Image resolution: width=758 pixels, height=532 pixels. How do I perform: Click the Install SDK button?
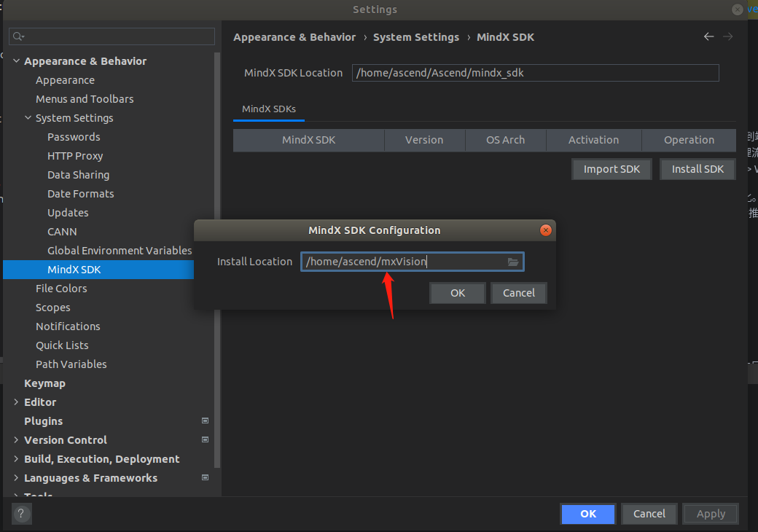click(x=698, y=169)
